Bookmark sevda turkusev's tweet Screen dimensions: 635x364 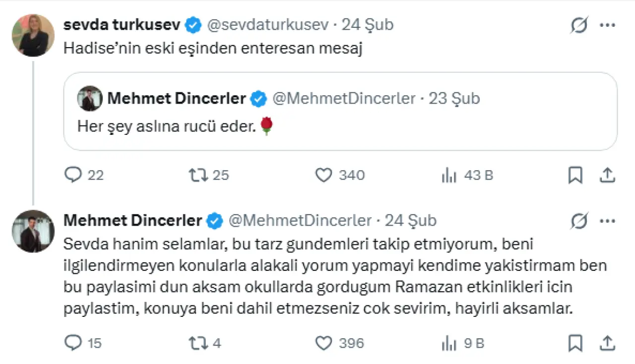pyautogui.click(x=575, y=175)
